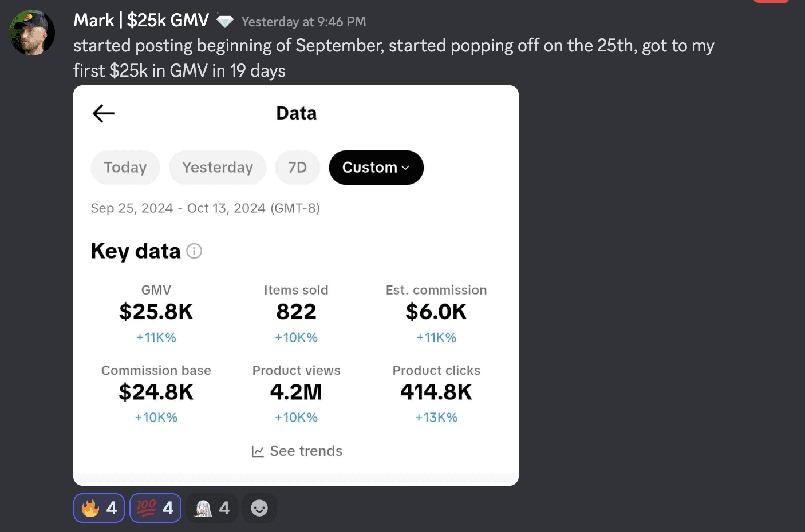Open the Custom date range dropdown
This screenshot has width=805, height=532.
click(376, 168)
